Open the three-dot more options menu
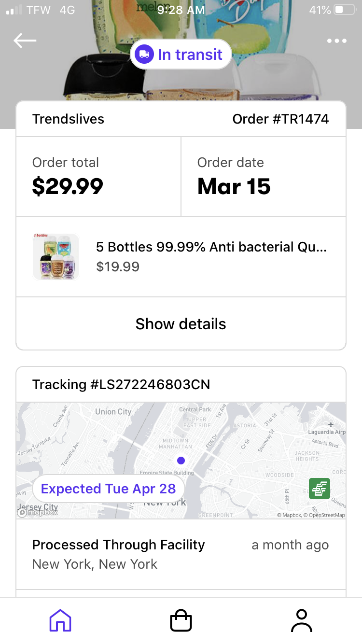The image size is (362, 644). click(x=336, y=41)
